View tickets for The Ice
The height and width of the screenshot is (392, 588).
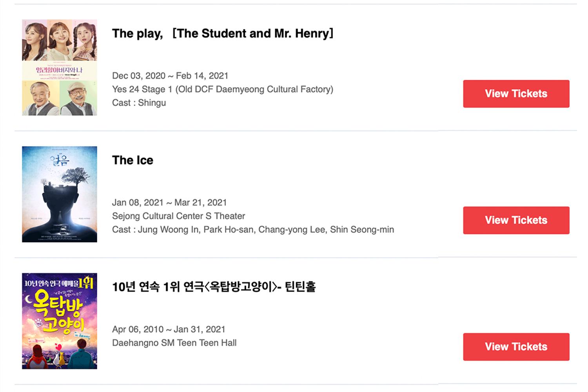[516, 220]
